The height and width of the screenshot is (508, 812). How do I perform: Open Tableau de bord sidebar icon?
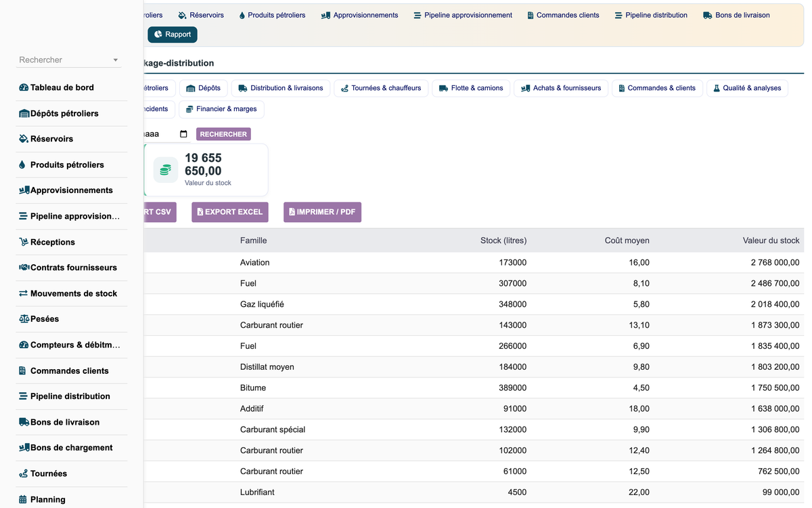coord(24,87)
